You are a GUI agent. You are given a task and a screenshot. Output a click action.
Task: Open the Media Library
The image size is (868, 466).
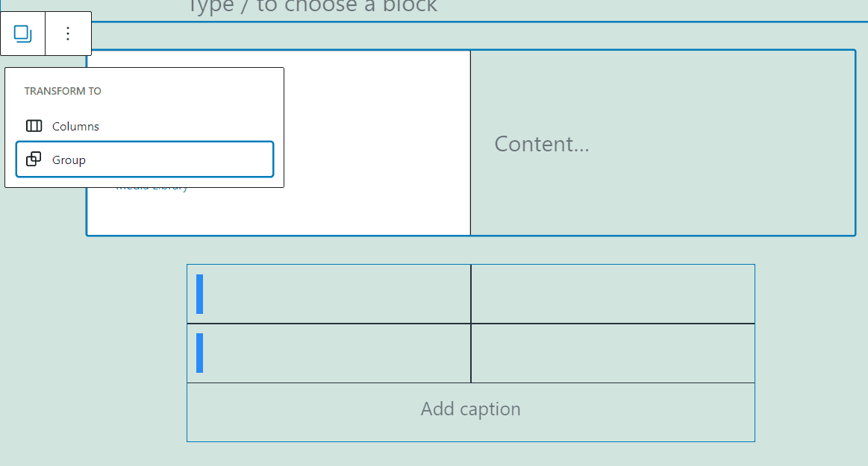click(x=150, y=186)
